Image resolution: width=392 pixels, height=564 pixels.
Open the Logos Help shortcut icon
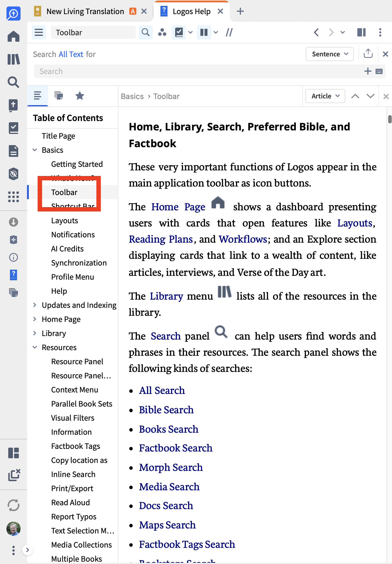click(x=14, y=275)
